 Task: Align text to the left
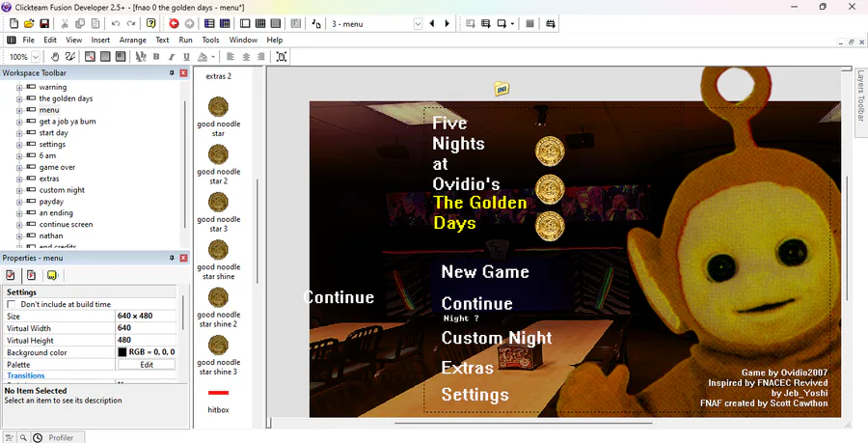(231, 57)
